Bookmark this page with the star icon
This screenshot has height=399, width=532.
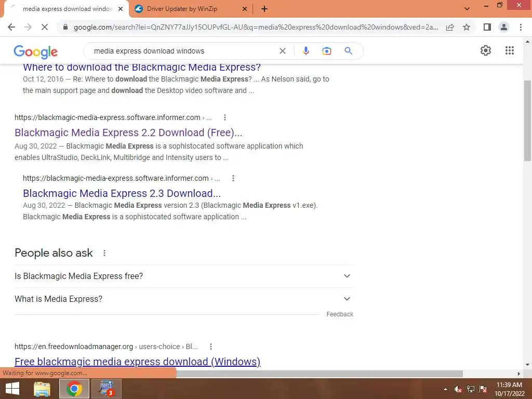(467, 27)
